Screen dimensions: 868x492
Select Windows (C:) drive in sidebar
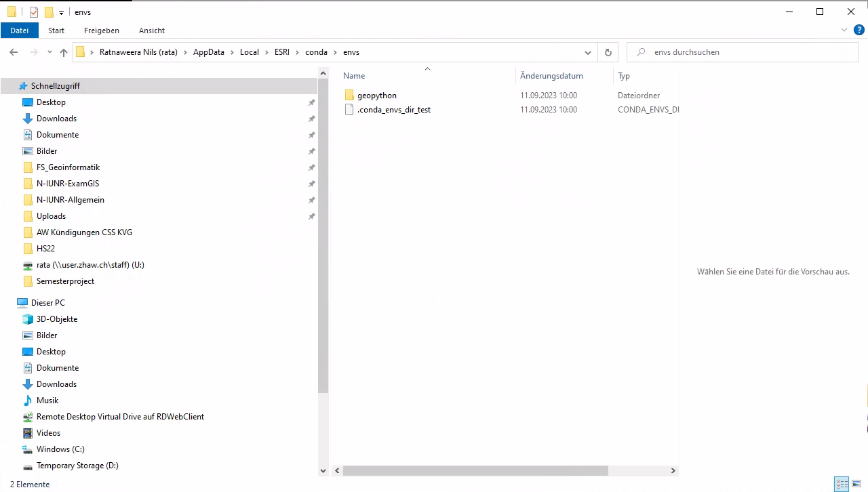click(60, 449)
